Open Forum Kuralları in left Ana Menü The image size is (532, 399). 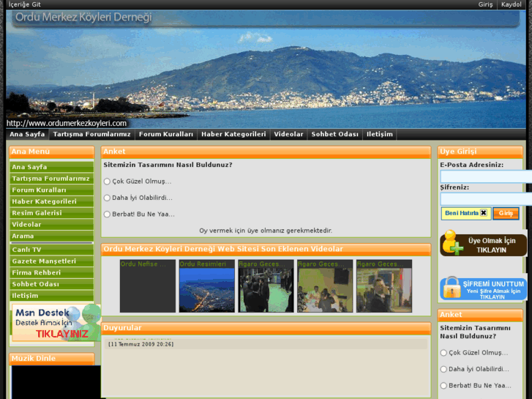(x=52, y=190)
